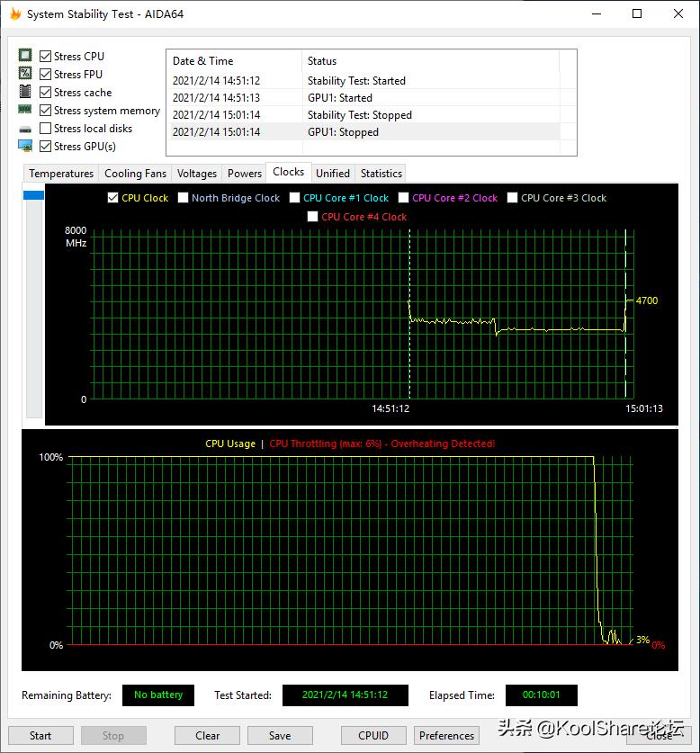The height and width of the screenshot is (753, 700).
Task: Select the 'GPU1: Started' log entry
Action: point(365,97)
